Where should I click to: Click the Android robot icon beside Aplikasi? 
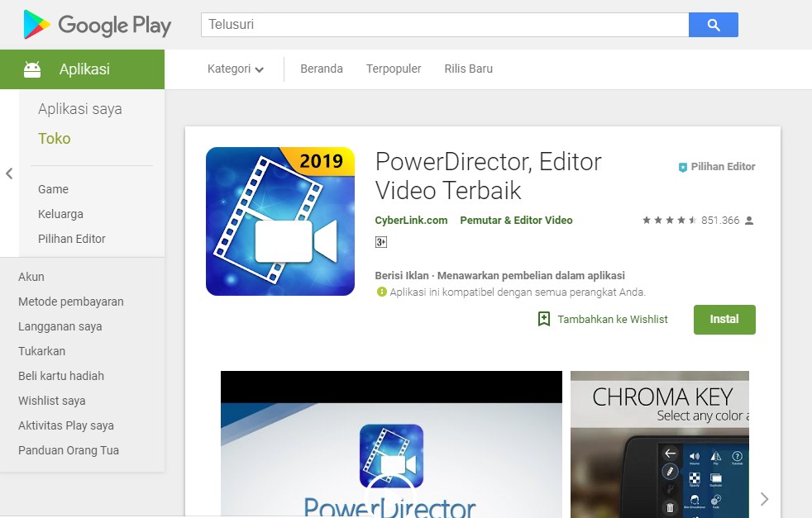pos(32,69)
